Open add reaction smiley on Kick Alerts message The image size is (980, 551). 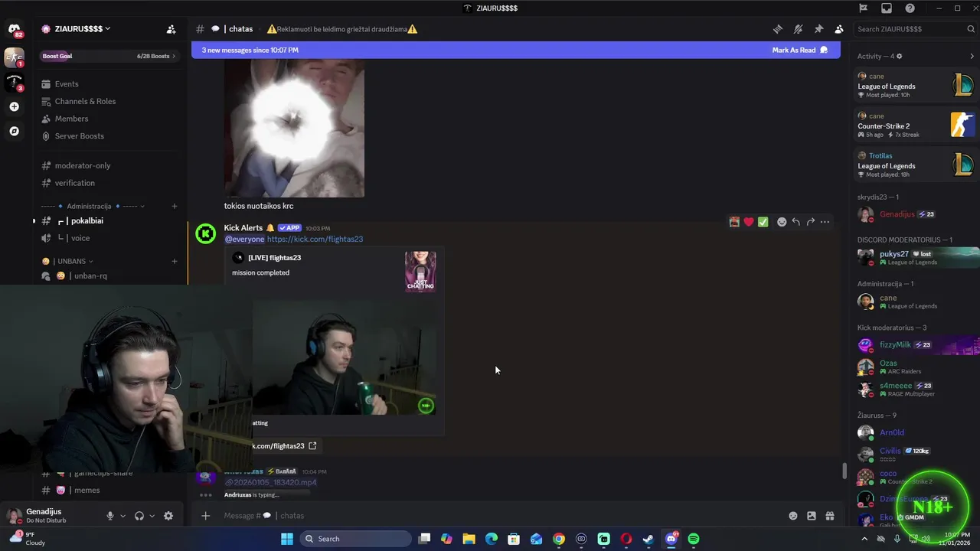tap(782, 222)
